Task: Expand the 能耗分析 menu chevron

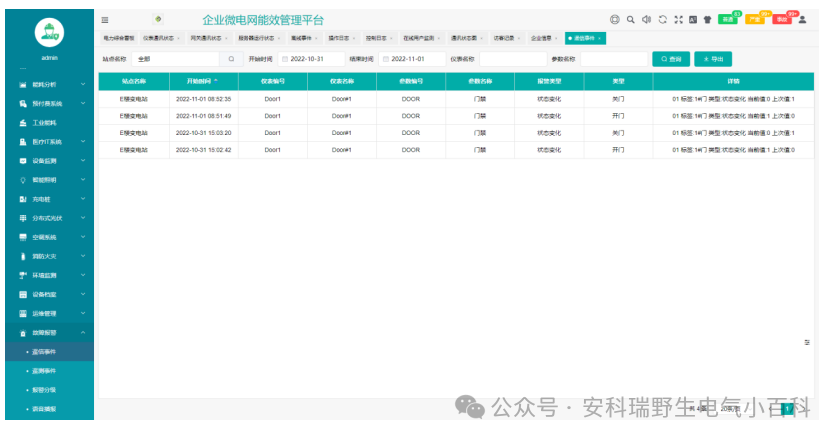Action: (83, 84)
